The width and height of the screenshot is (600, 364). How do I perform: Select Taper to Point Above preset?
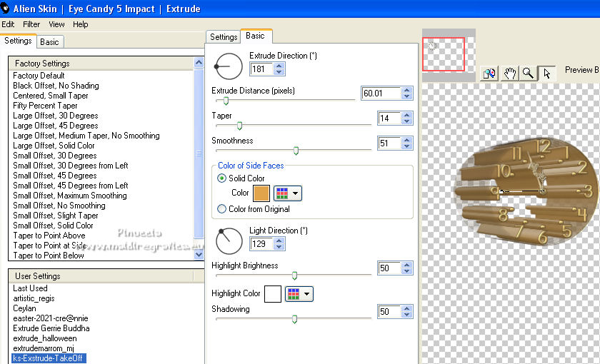coord(49,235)
